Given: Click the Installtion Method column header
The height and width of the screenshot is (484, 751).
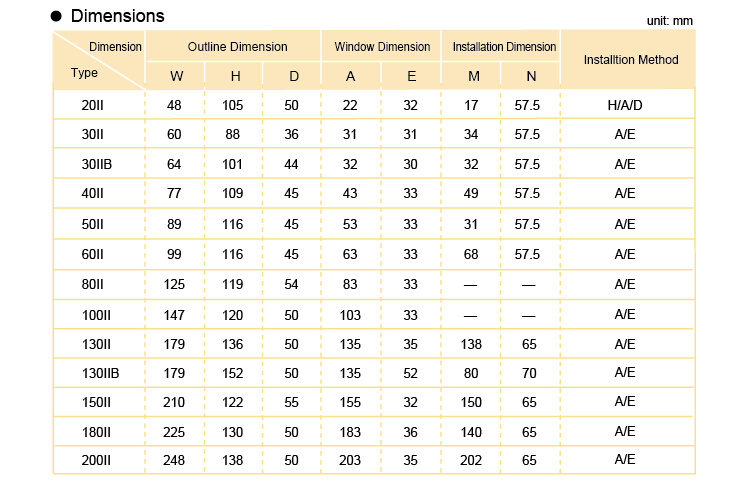Looking at the screenshot, I should point(631,59).
